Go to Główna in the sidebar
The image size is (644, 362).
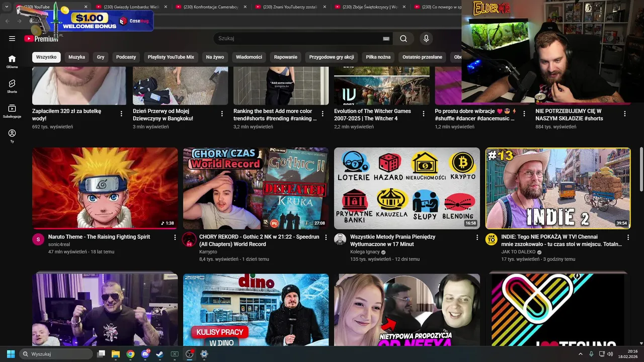[x=12, y=61]
